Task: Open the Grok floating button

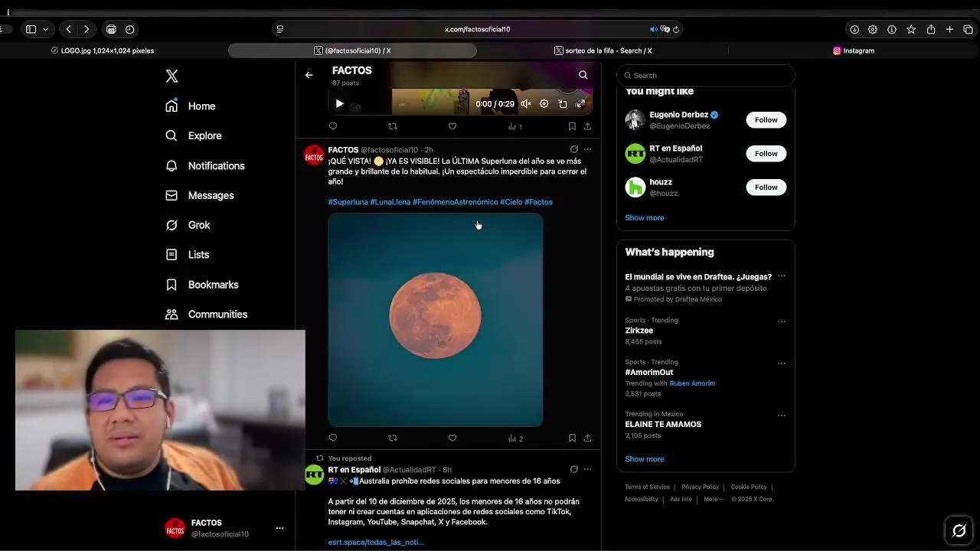Action: click(959, 530)
